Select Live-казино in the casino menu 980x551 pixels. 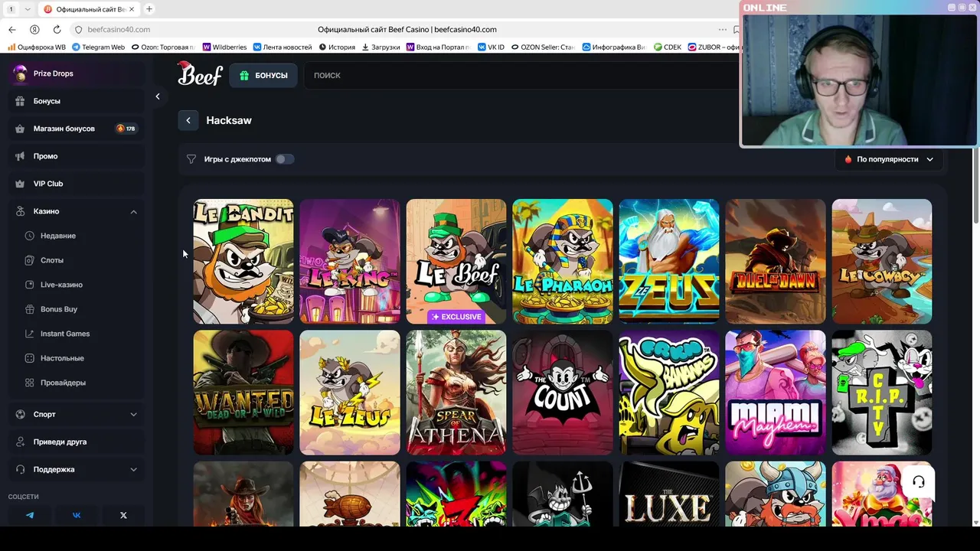(x=61, y=285)
